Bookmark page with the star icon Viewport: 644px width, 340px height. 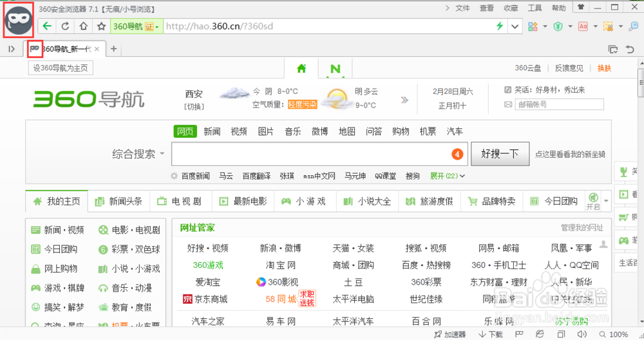tap(102, 26)
